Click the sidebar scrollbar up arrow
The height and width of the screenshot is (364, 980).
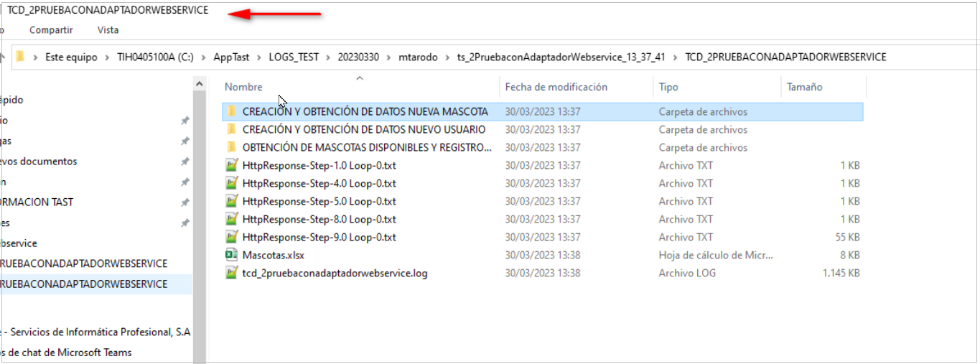click(x=200, y=85)
